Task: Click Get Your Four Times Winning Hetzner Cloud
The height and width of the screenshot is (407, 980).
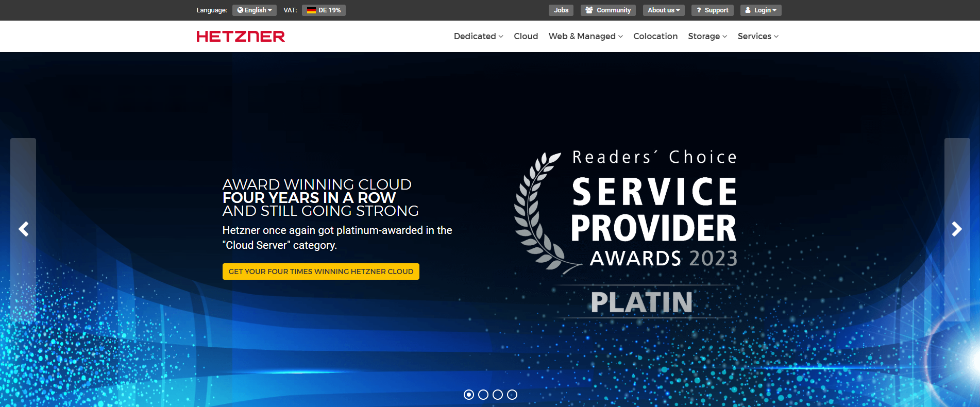Action: point(321,272)
